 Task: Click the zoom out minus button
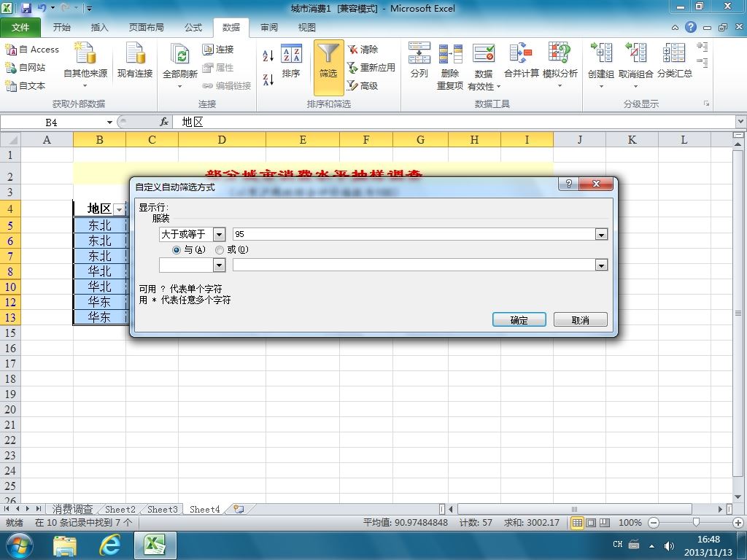point(654,523)
